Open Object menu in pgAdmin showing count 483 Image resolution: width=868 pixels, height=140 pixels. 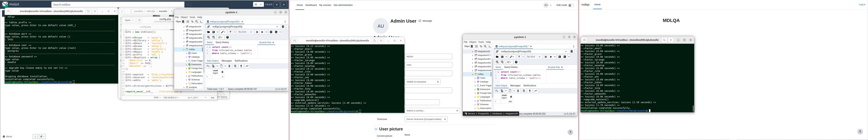473,42
